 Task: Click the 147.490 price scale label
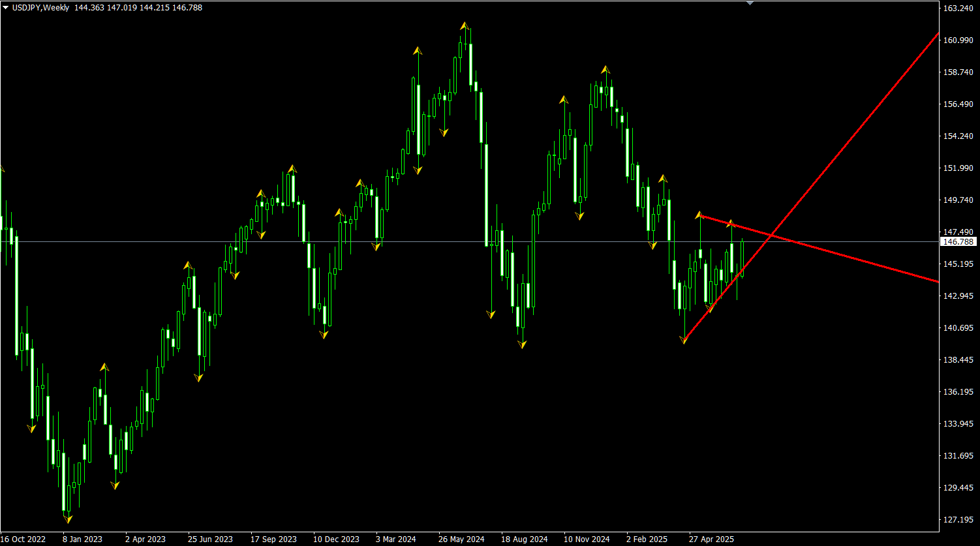(958, 232)
